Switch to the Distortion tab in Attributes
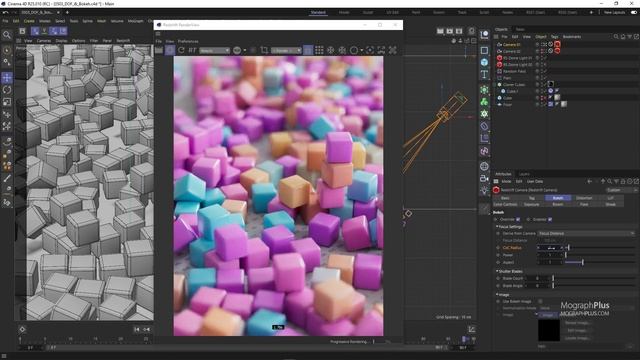This screenshot has width=640, height=360. tap(584, 198)
